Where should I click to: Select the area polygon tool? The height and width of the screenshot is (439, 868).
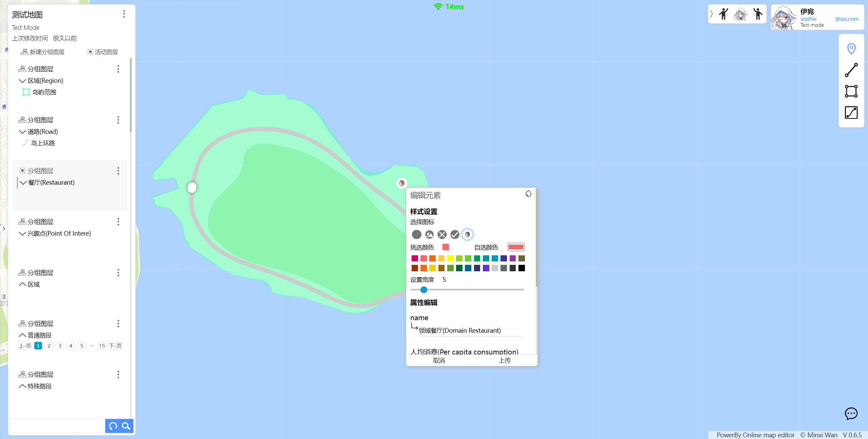click(x=851, y=91)
